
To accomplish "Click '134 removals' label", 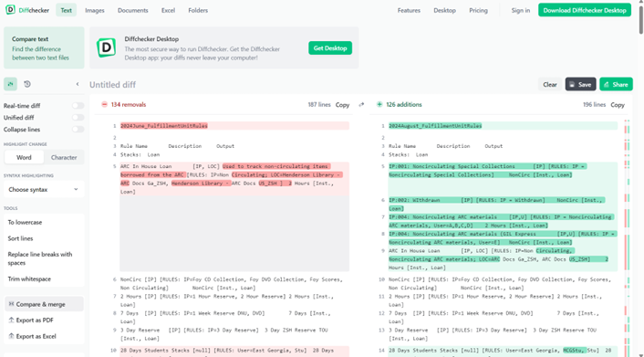I will click(x=128, y=104).
